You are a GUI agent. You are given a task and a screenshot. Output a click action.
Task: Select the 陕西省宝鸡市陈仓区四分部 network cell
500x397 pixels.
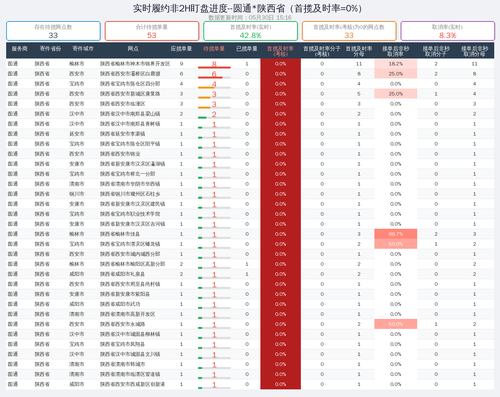coord(130,84)
